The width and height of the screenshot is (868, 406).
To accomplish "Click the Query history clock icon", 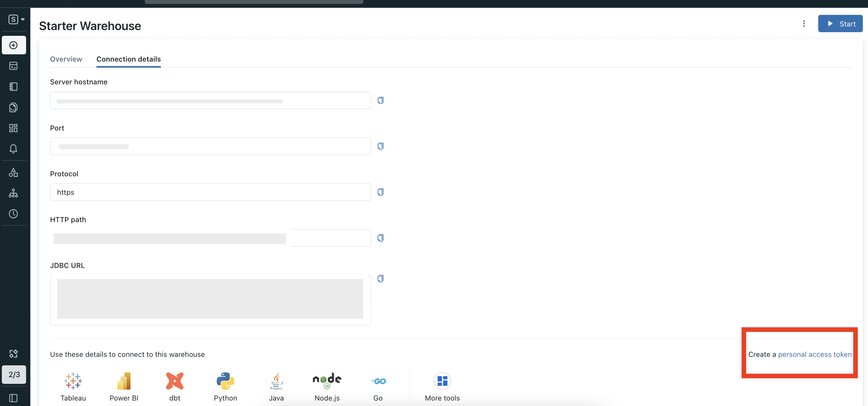I will pos(13,214).
